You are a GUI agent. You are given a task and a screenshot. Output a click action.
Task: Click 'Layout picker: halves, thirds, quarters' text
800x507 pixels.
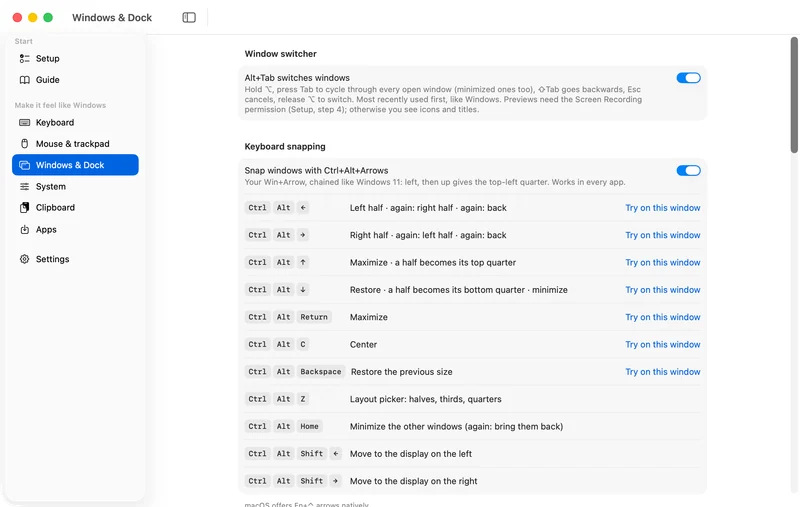coord(426,399)
